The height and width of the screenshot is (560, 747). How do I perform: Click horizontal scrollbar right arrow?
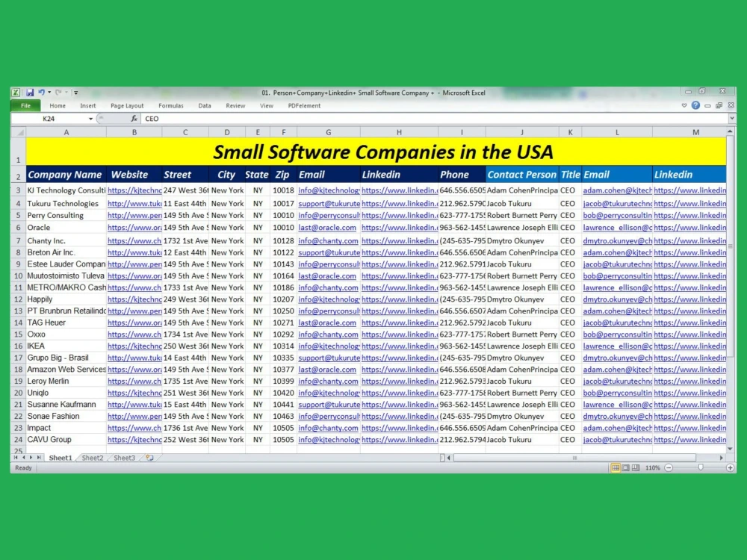pos(722,458)
